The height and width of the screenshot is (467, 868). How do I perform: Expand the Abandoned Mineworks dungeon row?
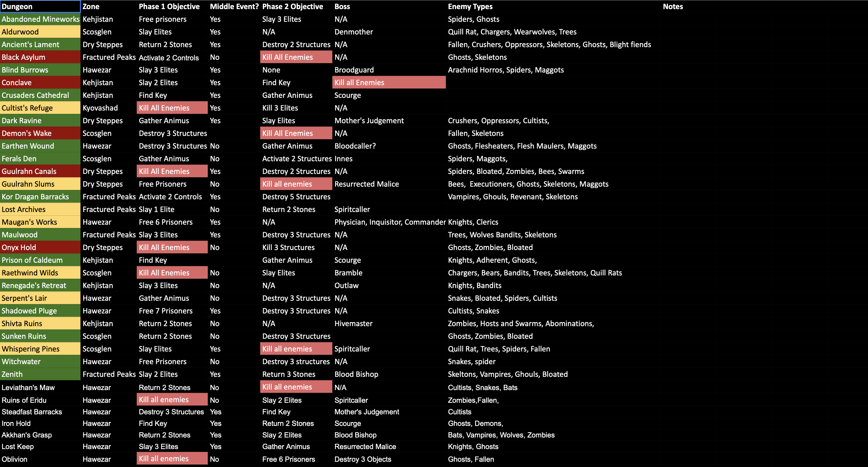coord(40,18)
